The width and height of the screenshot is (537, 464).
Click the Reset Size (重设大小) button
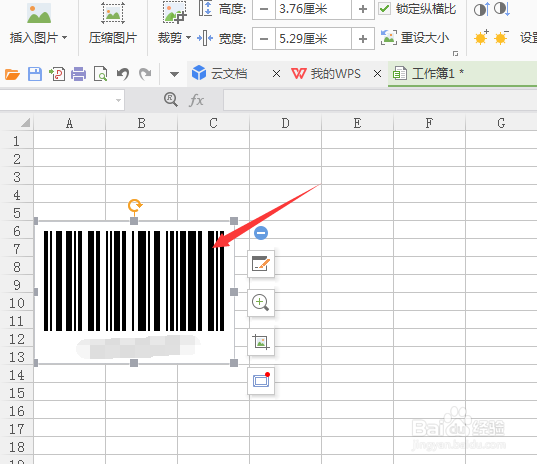pos(415,37)
